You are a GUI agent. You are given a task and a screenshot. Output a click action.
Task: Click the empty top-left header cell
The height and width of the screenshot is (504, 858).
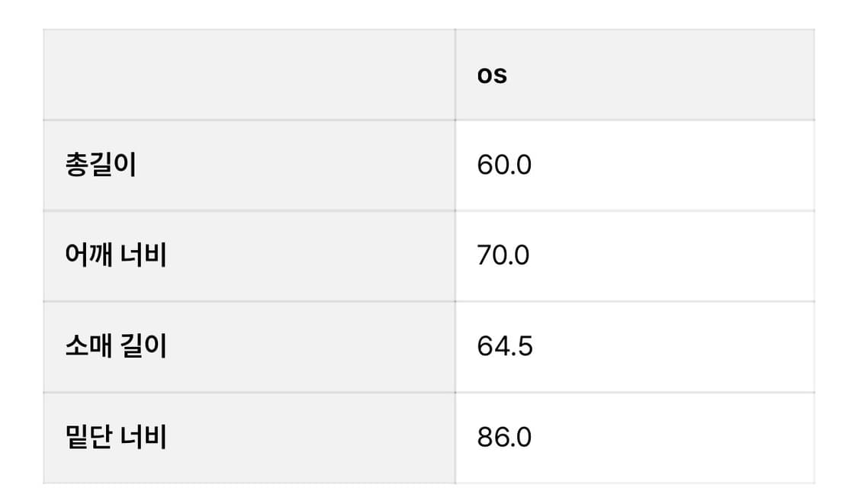[x=249, y=75]
